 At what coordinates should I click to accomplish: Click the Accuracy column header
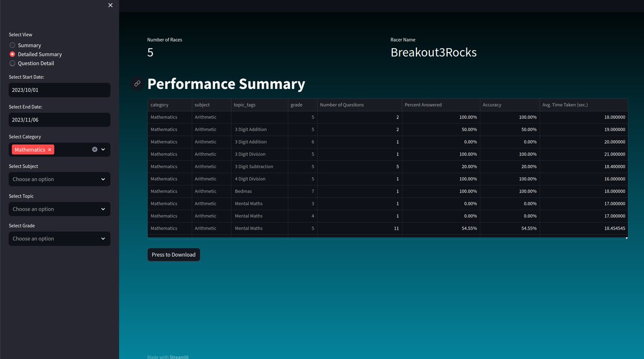click(492, 105)
